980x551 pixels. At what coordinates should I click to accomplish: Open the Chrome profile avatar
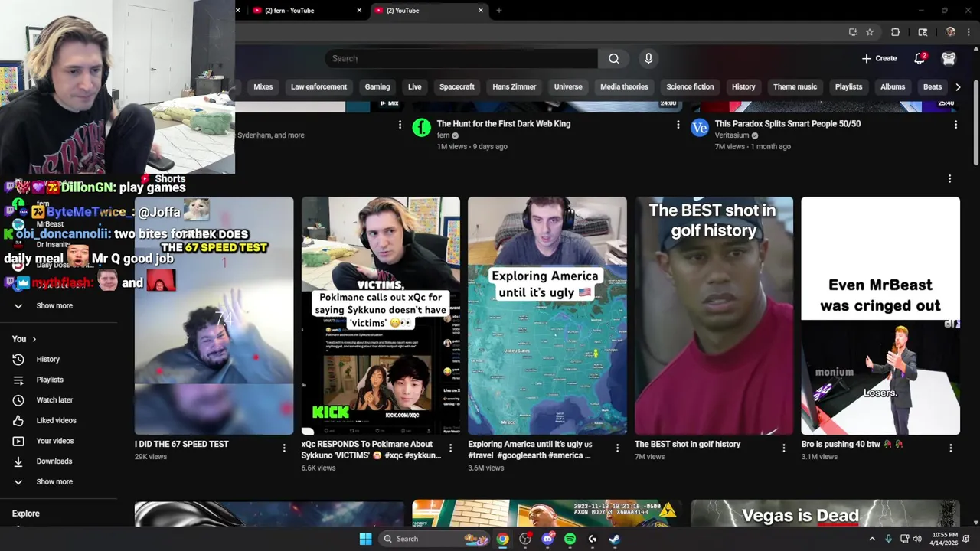pyautogui.click(x=950, y=32)
